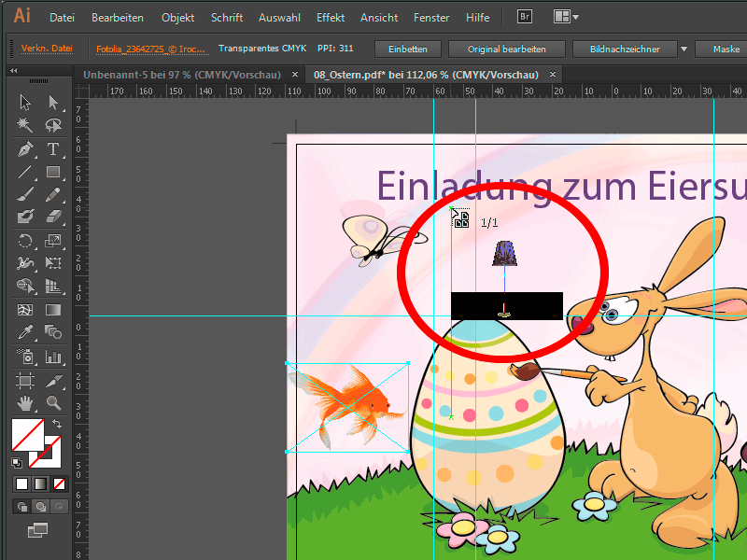Expand the Bildnachzeichner presets arrow
Viewport: 747px width, 560px height.
click(684, 49)
